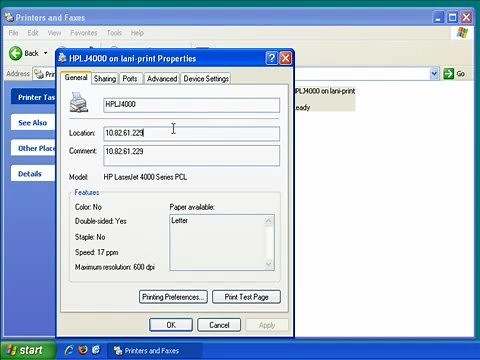This screenshot has width=480, height=360.
Task: Expand the Other Places panel
Action: click(x=33, y=148)
